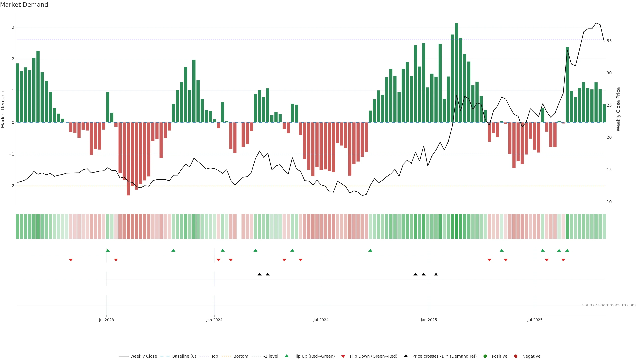This screenshot has width=644, height=362.
Task: Click the black triangle marker just after Jan 2025
Action: click(x=436, y=274)
